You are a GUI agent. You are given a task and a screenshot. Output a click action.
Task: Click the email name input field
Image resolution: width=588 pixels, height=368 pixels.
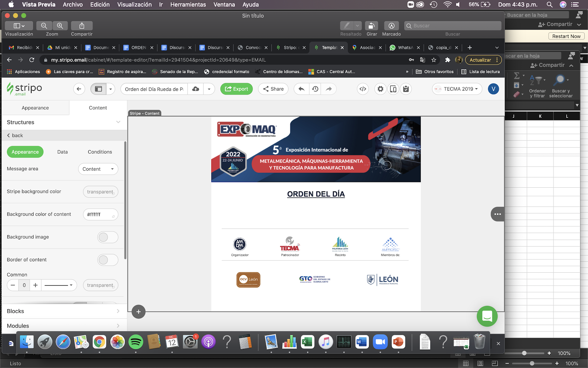click(x=154, y=89)
